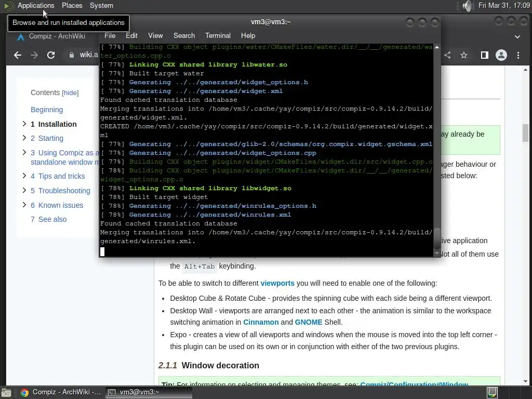Open Chrome's three-dot menu
532x399 pixels.
[x=518, y=55]
